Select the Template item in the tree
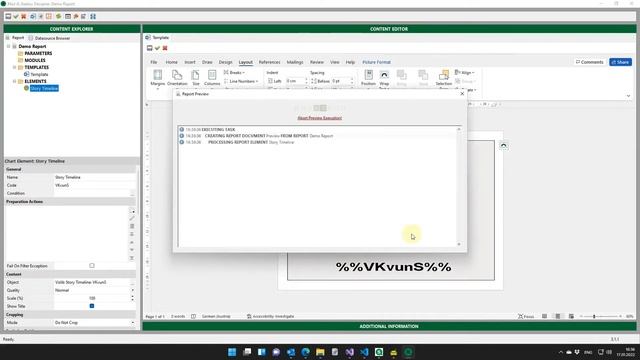This screenshot has height=360, width=640. click(x=39, y=74)
